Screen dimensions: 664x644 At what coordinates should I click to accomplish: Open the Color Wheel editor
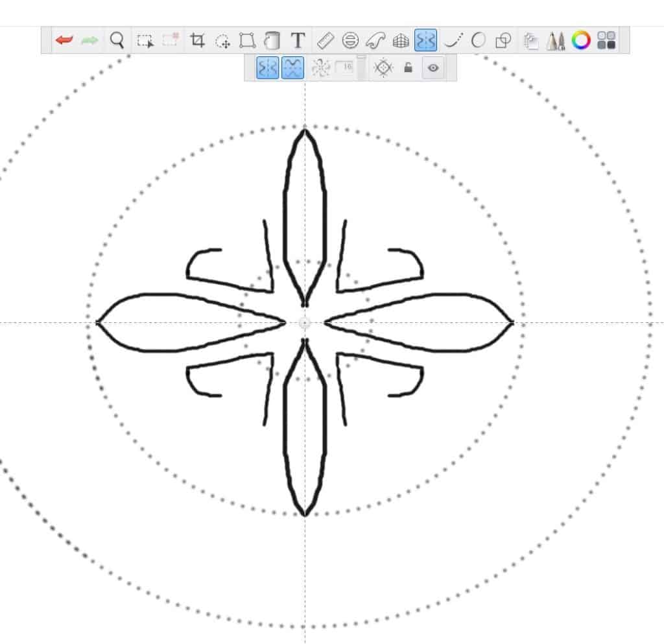pos(581,40)
